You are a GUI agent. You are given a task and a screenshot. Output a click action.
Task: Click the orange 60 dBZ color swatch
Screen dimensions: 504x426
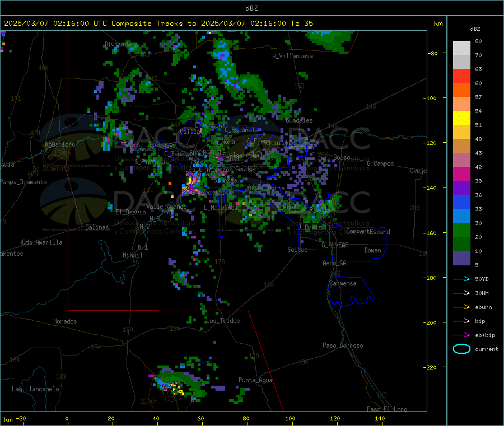click(x=461, y=90)
